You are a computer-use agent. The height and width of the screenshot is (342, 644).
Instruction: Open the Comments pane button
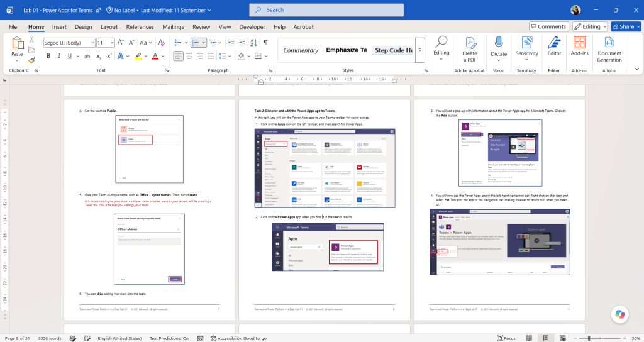pos(548,26)
